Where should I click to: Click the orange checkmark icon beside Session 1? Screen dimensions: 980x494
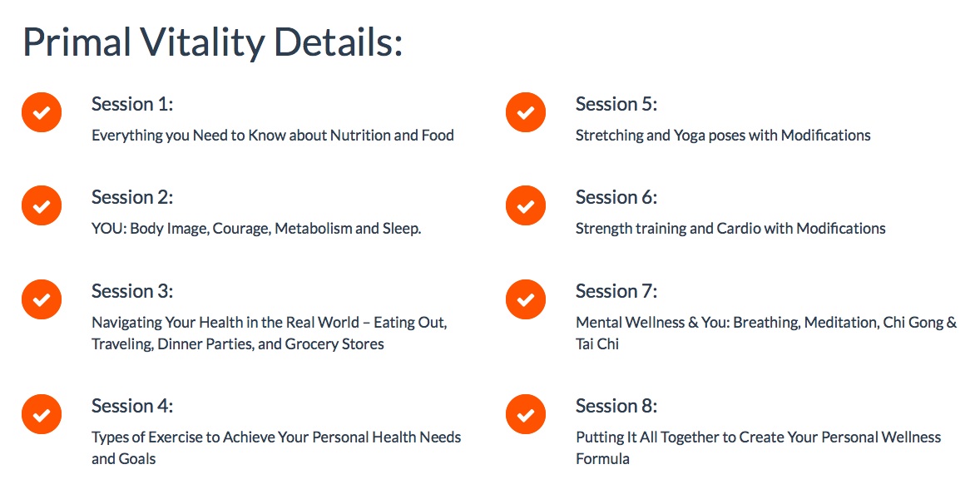pos(42,112)
